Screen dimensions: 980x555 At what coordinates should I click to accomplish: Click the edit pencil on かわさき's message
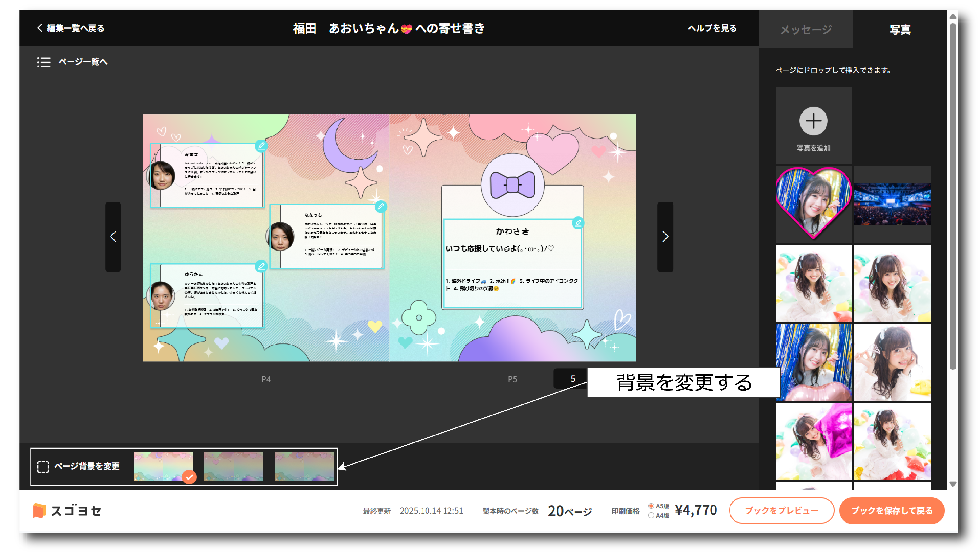(x=578, y=223)
